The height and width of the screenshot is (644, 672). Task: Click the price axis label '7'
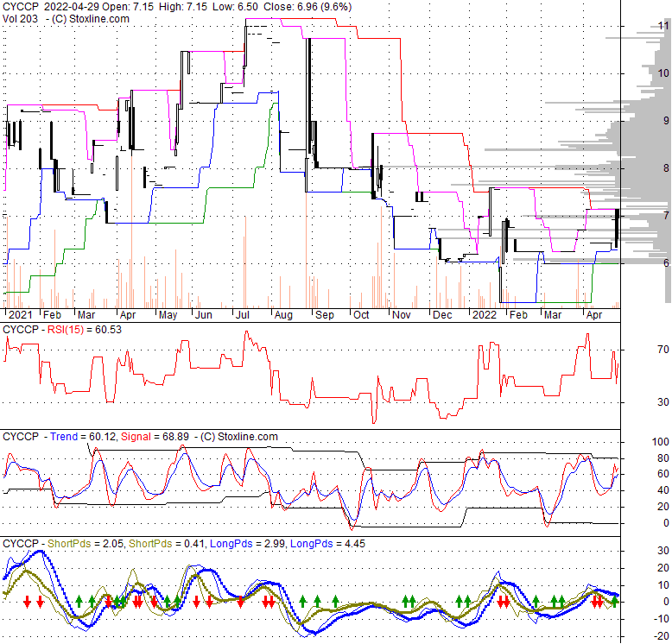(666, 215)
